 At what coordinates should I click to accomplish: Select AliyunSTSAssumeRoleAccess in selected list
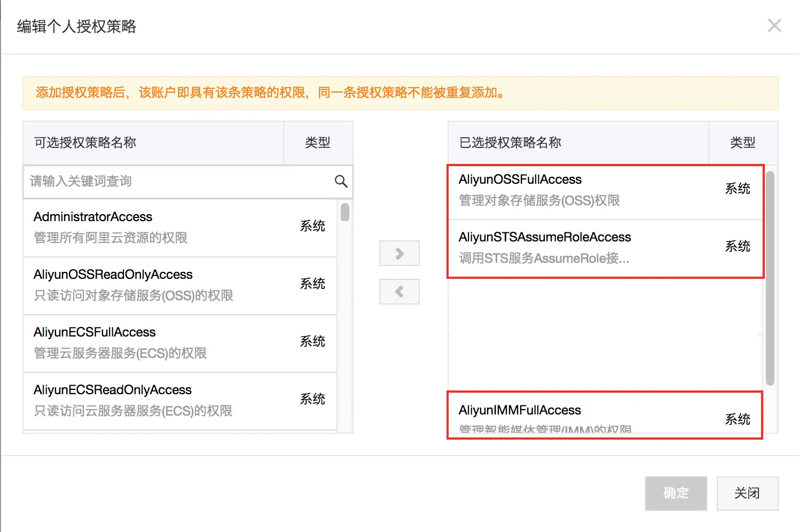605,248
